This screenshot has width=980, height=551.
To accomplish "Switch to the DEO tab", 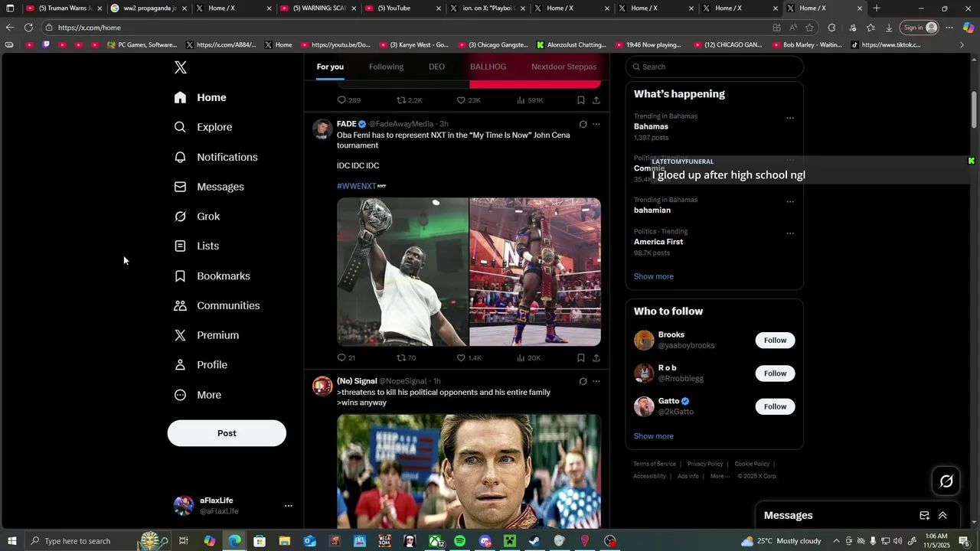I will point(436,67).
